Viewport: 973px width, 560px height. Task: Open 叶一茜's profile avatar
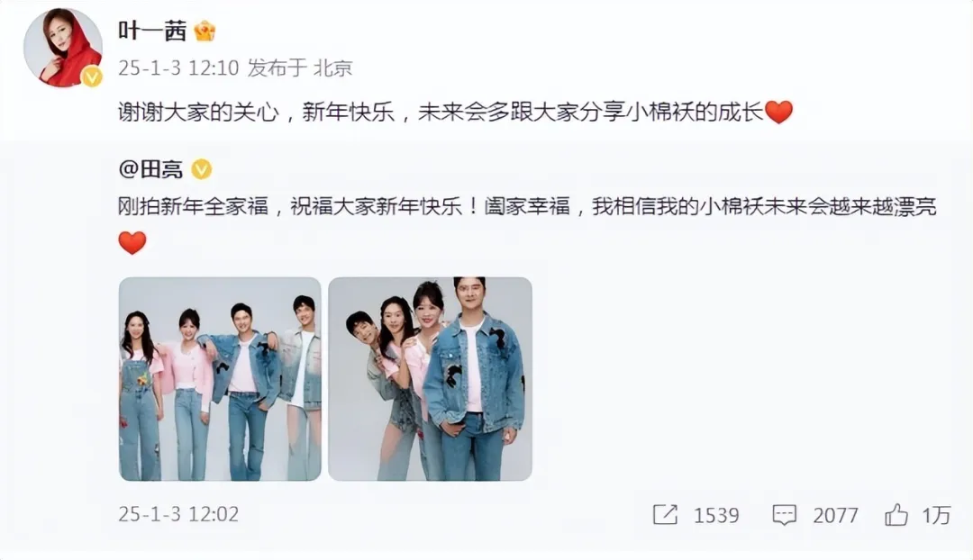coord(63,47)
